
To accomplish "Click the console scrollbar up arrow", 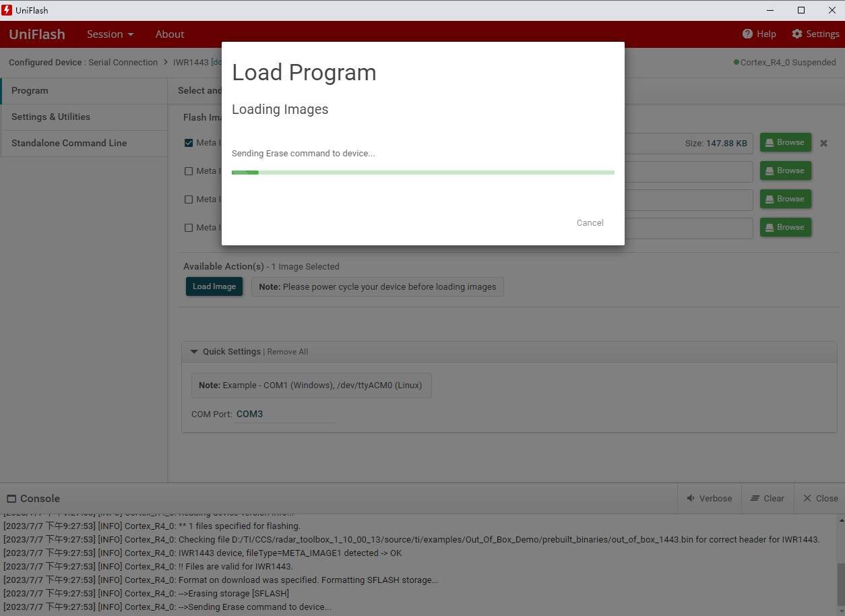I will (x=840, y=520).
